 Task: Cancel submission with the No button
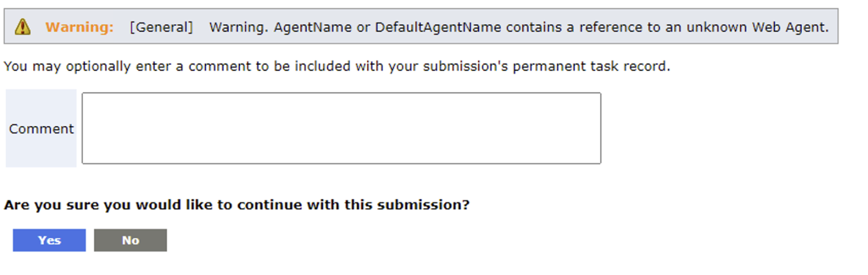click(x=130, y=240)
